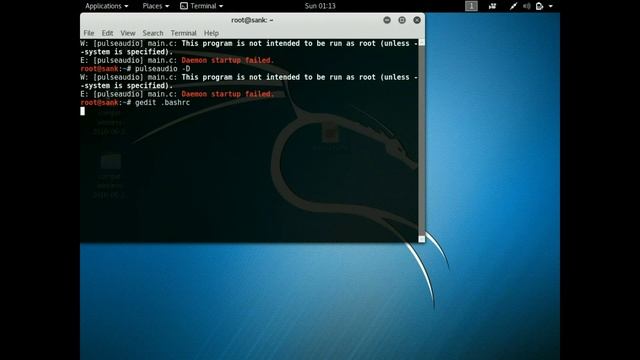This screenshot has height=360, width=640.
Task: Expand the system menu dropdown arrow
Action: tap(551, 6)
